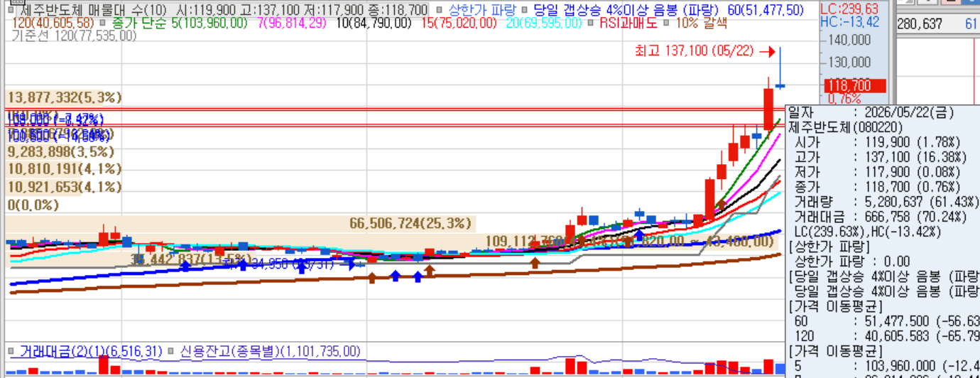Click the 130,000 price axis label
The width and height of the screenshot is (980, 378).
tap(849, 63)
